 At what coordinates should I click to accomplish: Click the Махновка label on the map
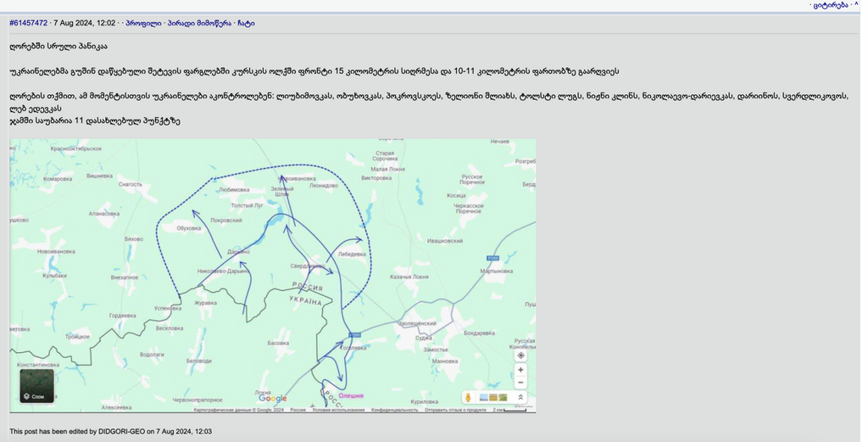[x=444, y=361]
